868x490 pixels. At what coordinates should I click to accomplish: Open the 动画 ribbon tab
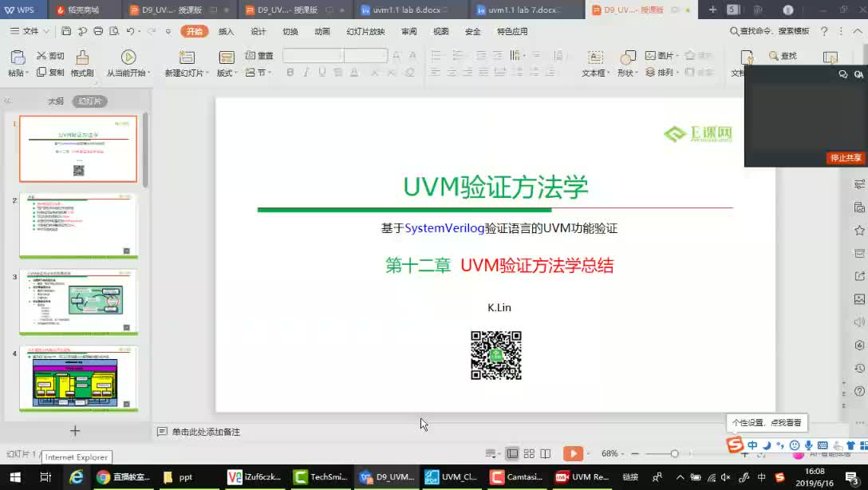322,32
